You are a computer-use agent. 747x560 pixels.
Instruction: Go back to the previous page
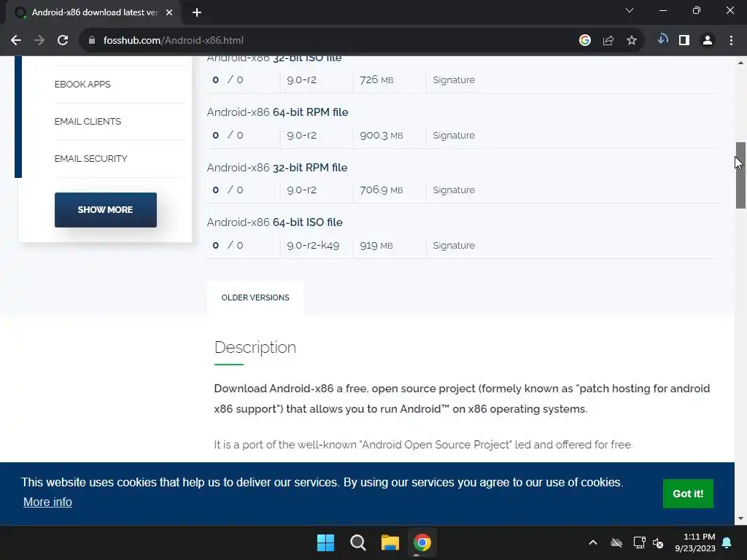tap(16, 41)
